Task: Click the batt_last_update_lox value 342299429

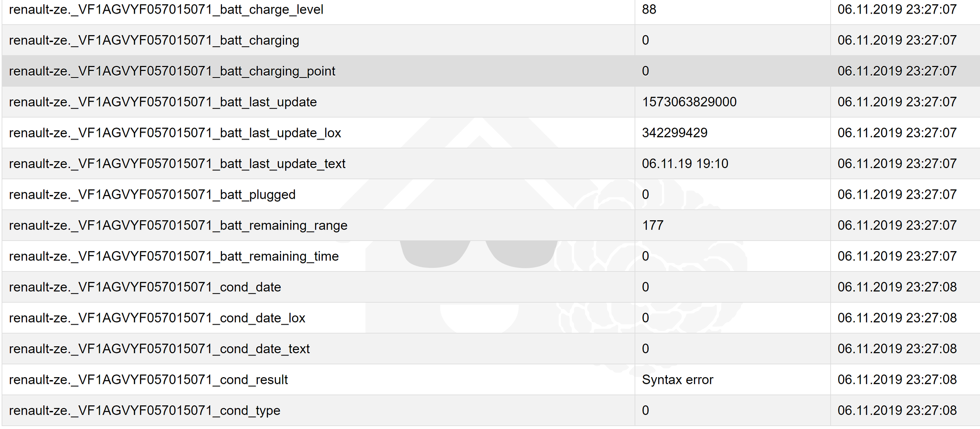Action: pos(675,133)
